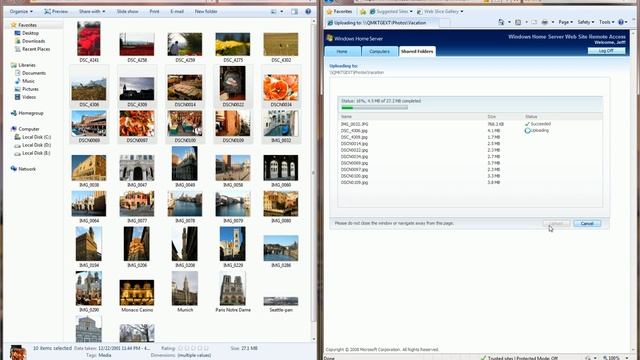Click IMG_0032.JPG in upload list
The width and height of the screenshot is (640, 360).
[355, 124]
